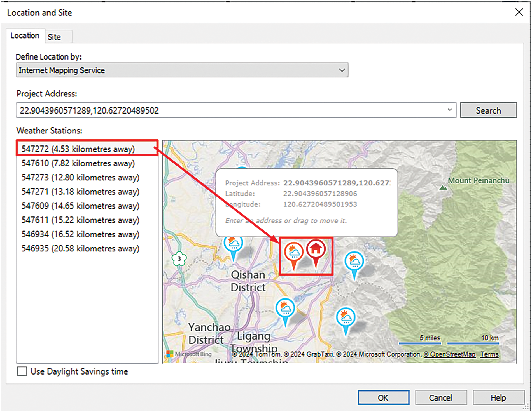The image size is (532, 412).
Task: Click the southeastern-most weather station pin
Action: tap(346, 317)
